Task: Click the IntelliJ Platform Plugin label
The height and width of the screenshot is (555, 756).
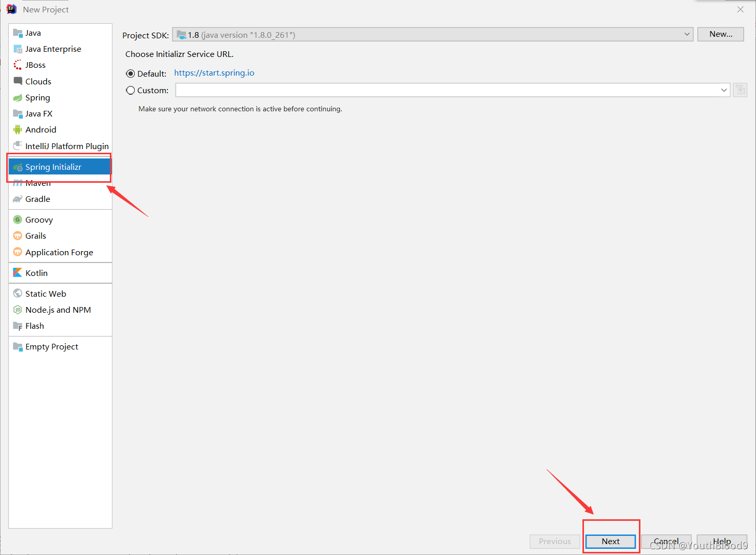Action: [67, 146]
